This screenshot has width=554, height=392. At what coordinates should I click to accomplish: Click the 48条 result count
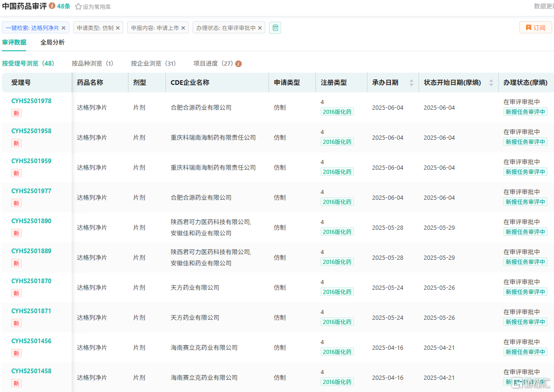point(64,7)
